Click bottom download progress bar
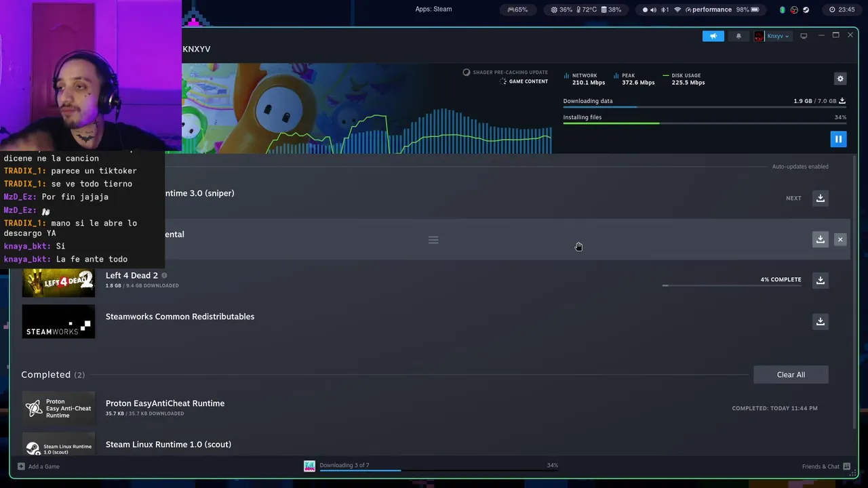Viewport: 868px width, 488px height. tap(439, 470)
